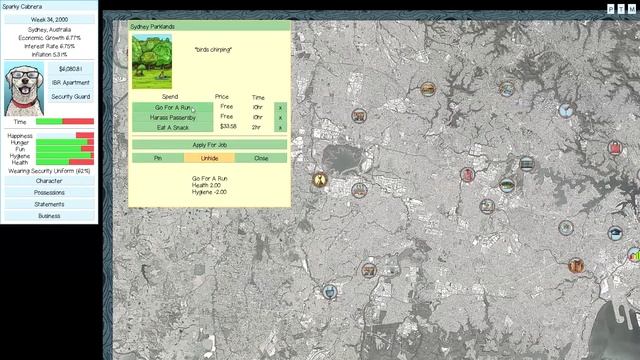Screen dimensions: 640x360
Task: Open the Business panel
Action: [49, 216]
